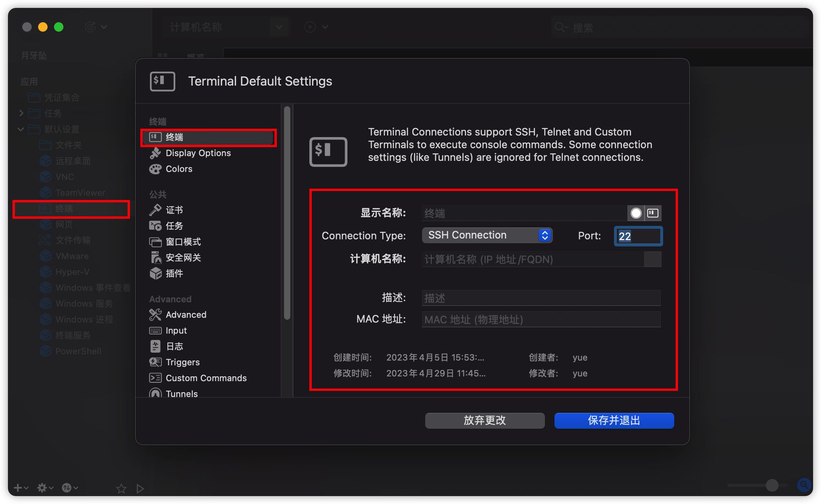The image size is (821, 504).
Task: Click the terminal icon button beside display name
Action: 653,213
